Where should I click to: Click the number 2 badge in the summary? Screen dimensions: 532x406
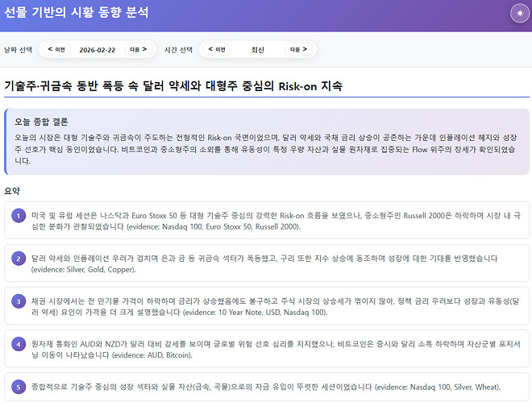(x=19, y=259)
